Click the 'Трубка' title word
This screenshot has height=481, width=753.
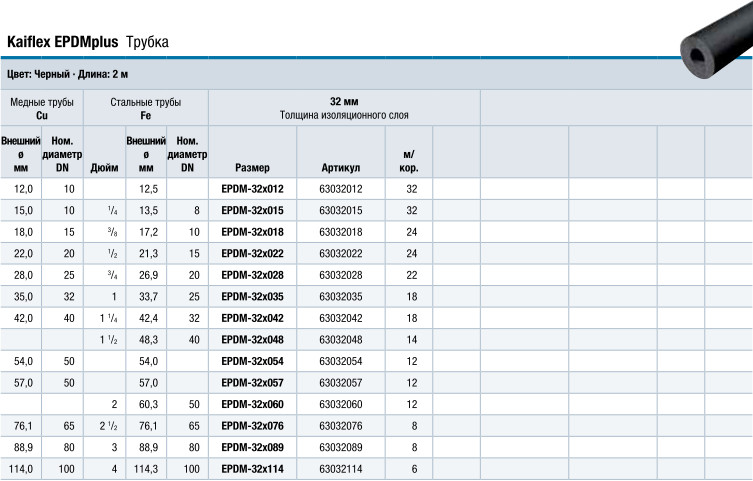pos(147,42)
